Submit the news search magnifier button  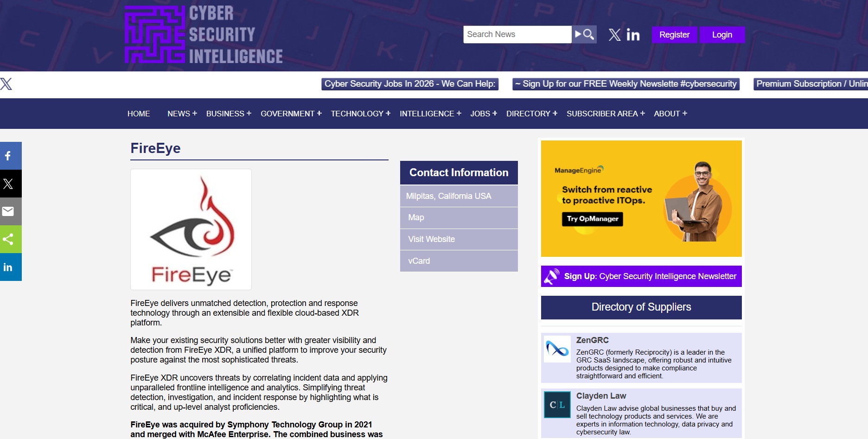[x=584, y=34]
